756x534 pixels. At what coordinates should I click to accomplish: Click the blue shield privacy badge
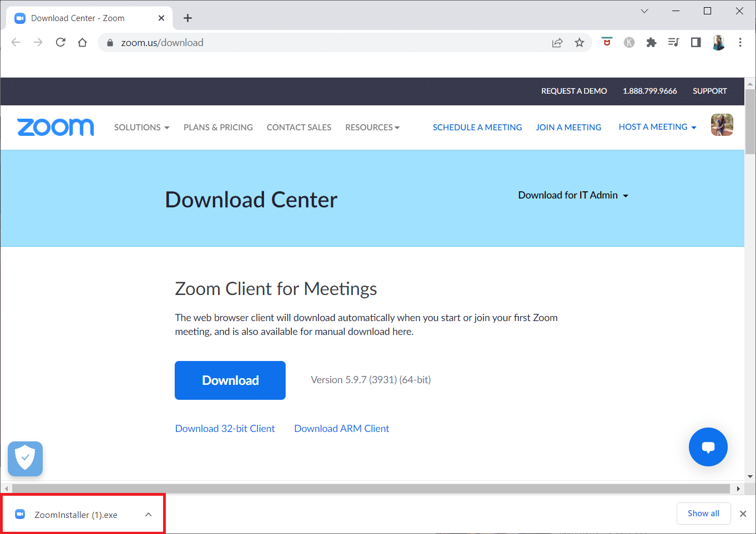25,459
